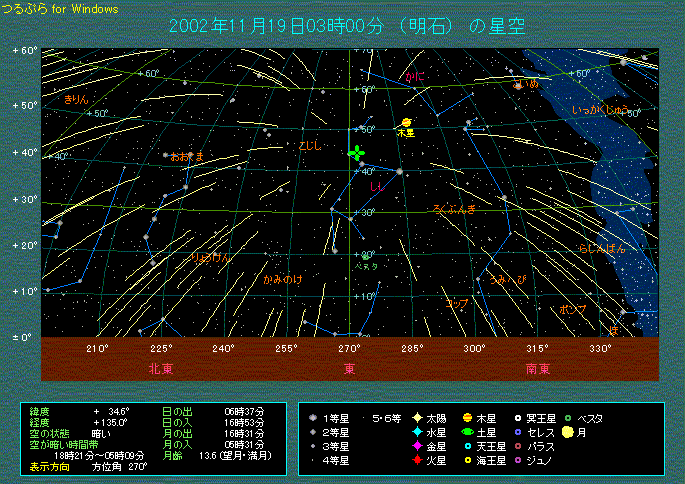685x484 pixels.
Task: Select the green Saturn (土星) legend icon
Action: pos(466,432)
